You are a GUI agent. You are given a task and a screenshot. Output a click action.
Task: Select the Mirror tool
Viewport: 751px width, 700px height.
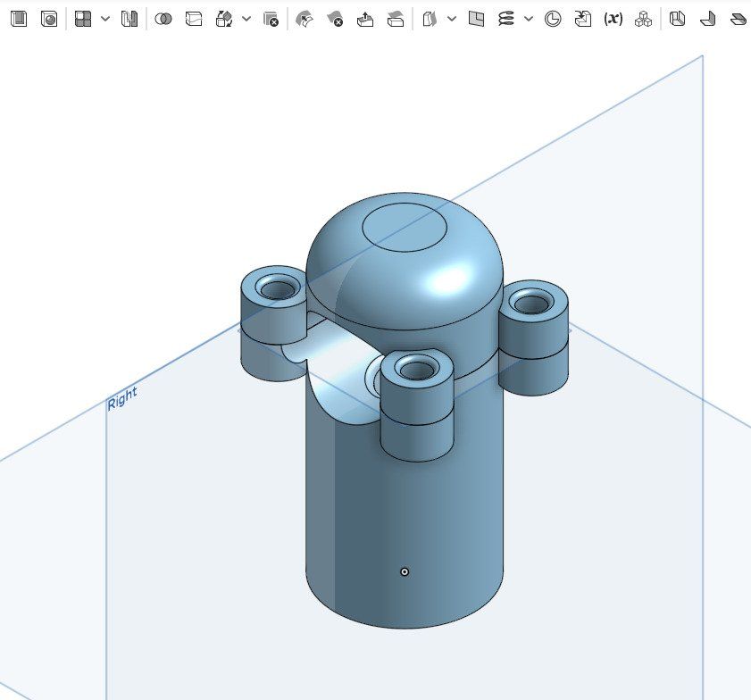click(x=129, y=18)
